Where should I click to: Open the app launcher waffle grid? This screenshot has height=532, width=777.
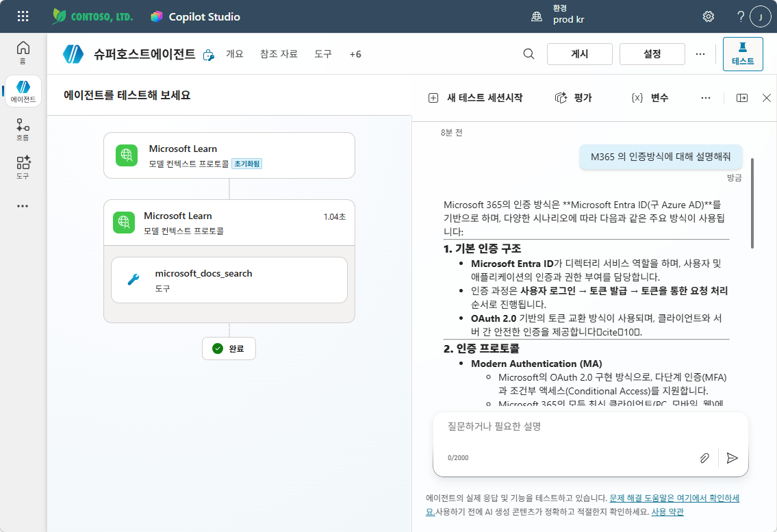tap(23, 16)
